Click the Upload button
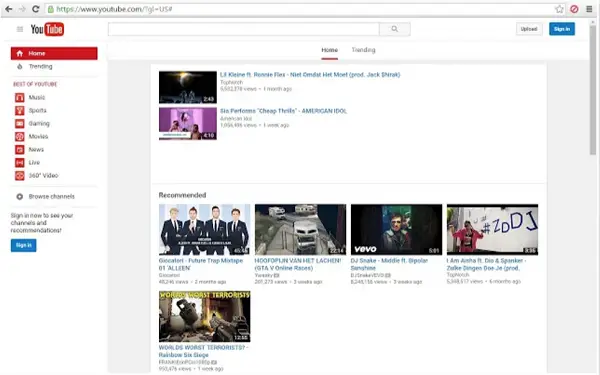The image size is (600, 375). tap(529, 29)
